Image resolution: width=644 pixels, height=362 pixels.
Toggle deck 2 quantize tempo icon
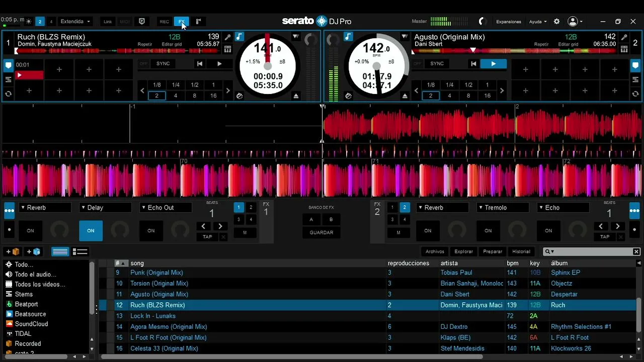[x=348, y=96]
